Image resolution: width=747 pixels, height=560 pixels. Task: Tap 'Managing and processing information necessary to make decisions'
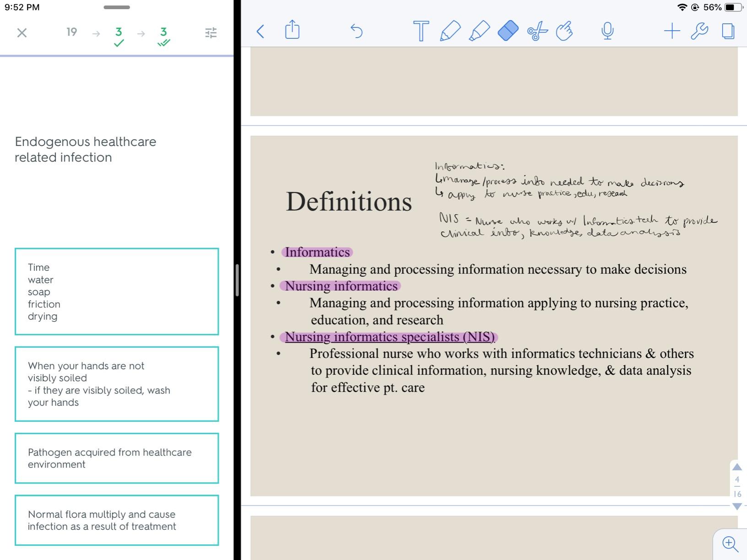498,269
